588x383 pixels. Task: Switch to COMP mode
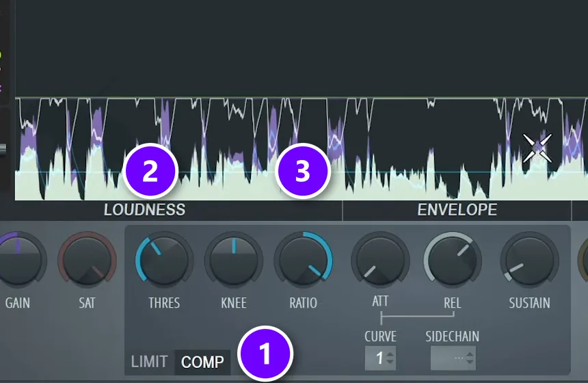pyautogui.click(x=202, y=362)
